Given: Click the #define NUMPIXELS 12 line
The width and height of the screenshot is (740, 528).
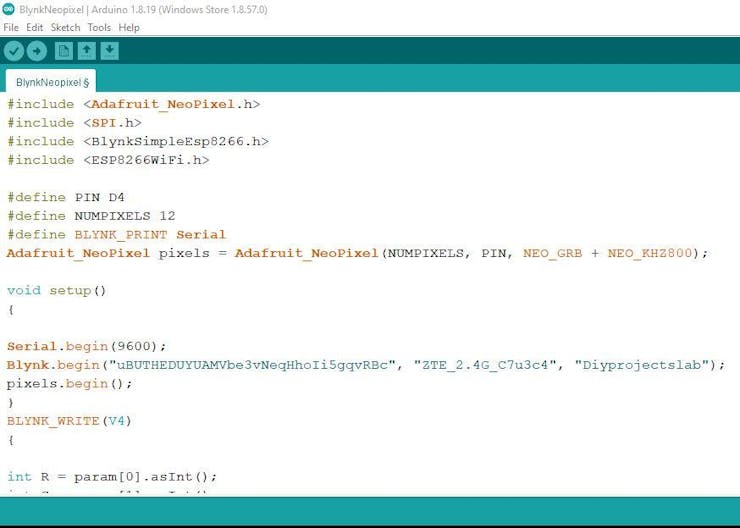Looking at the screenshot, I should (x=91, y=216).
